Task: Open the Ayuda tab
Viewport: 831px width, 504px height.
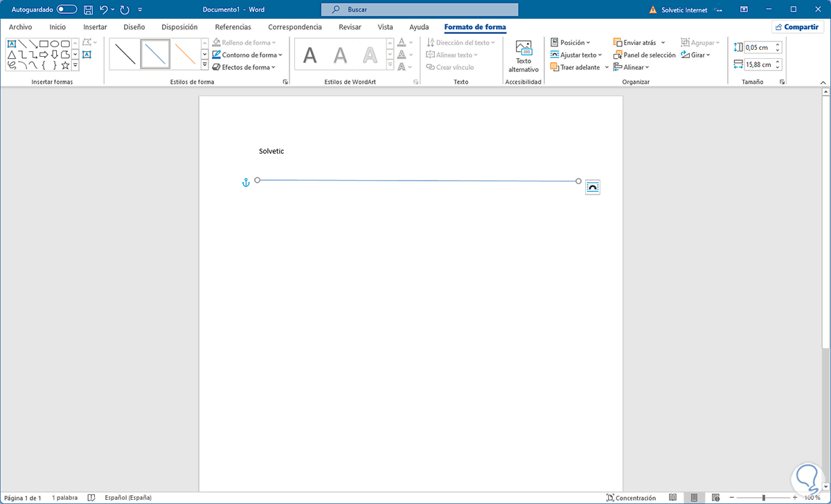Action: (419, 27)
